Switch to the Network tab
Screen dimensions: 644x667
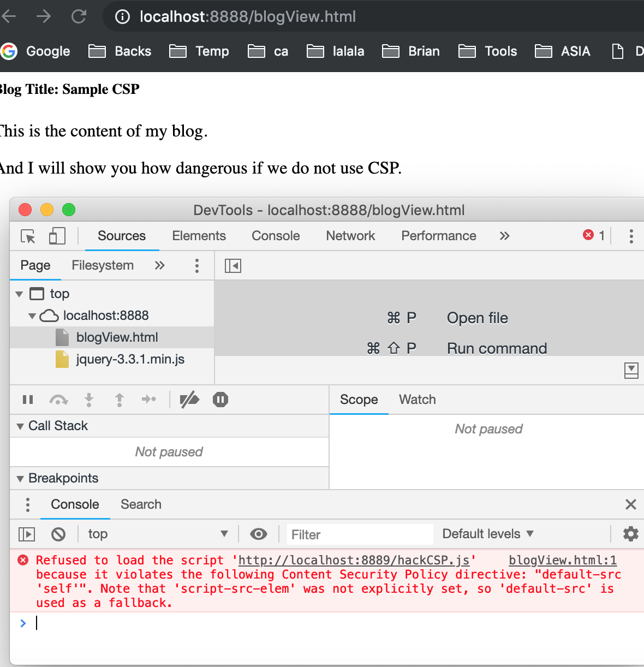point(350,236)
